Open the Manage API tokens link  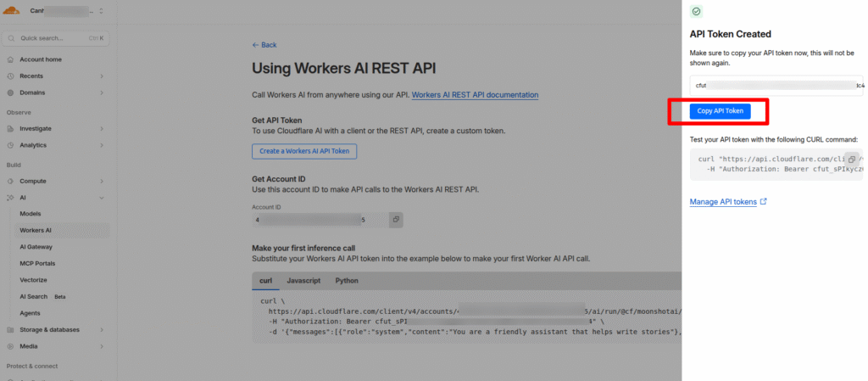[723, 202]
